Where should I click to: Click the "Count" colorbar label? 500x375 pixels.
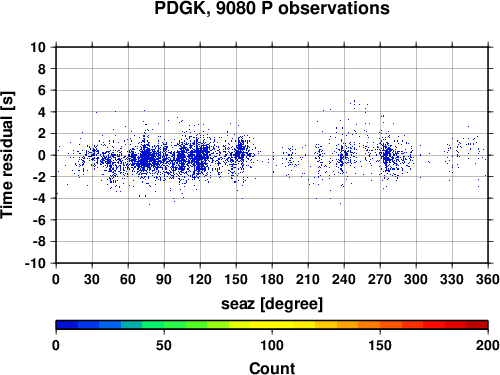272,368
